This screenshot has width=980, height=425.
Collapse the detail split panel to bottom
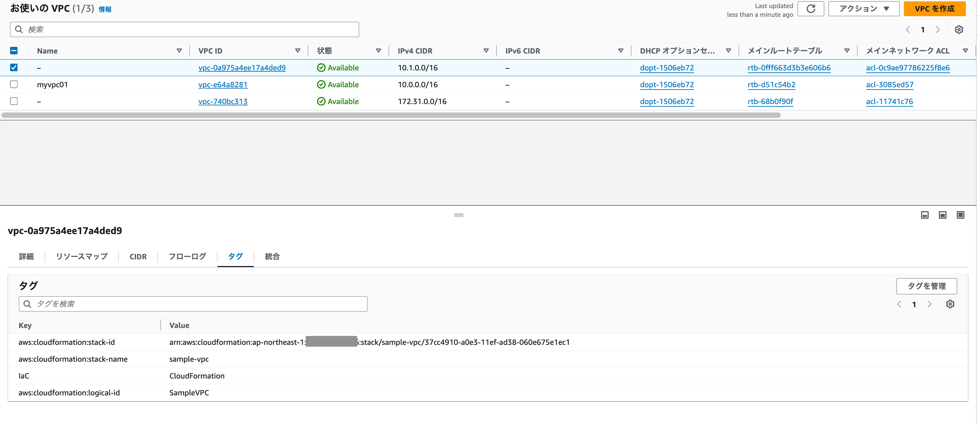coord(924,215)
